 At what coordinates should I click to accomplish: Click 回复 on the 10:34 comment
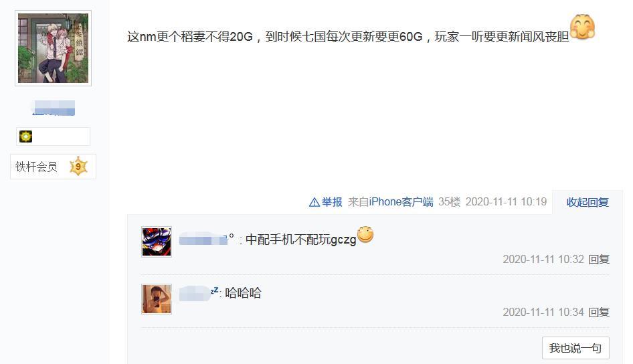point(599,312)
